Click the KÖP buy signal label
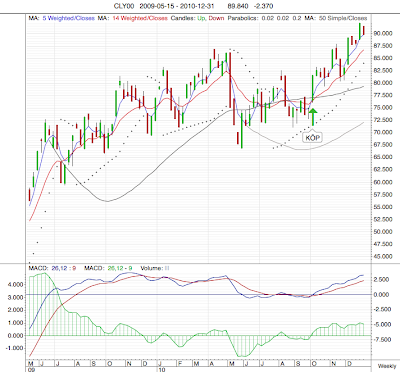400x372 pixels. pos(312,137)
